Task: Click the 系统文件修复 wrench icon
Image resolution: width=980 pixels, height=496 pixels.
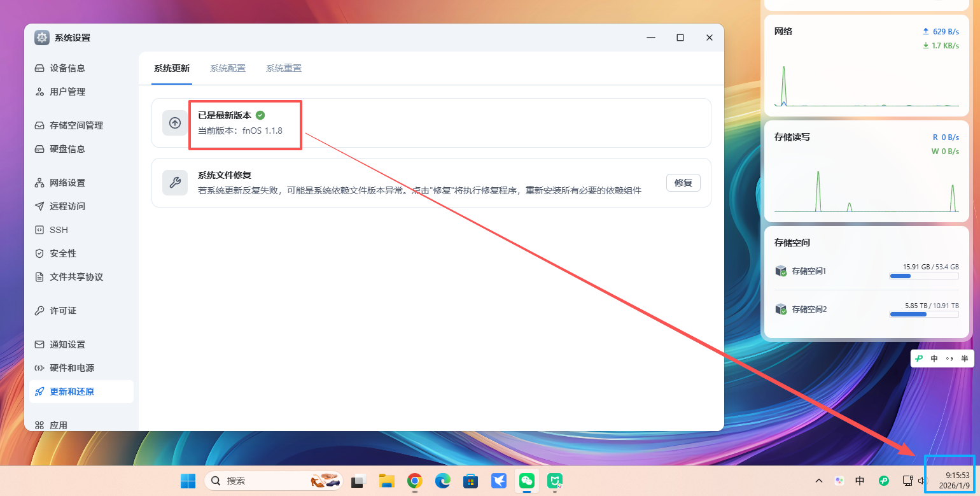Action: [x=175, y=183]
